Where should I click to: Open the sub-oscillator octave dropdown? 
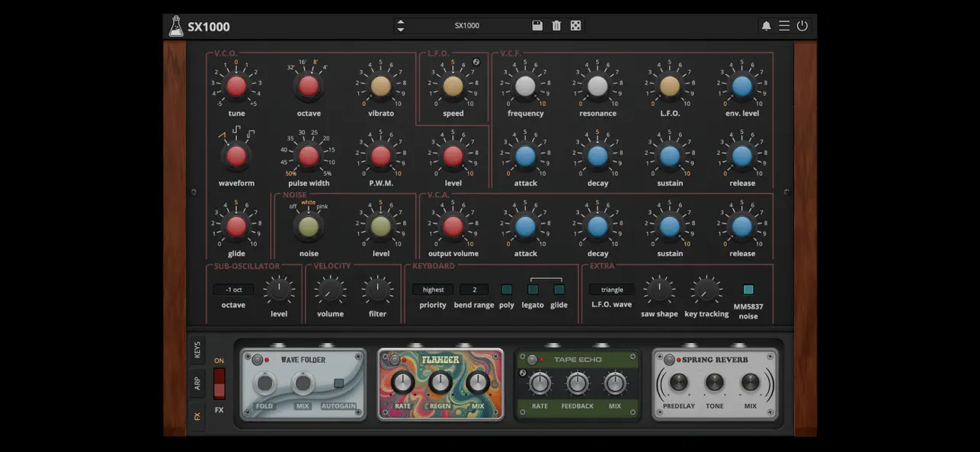coord(232,289)
